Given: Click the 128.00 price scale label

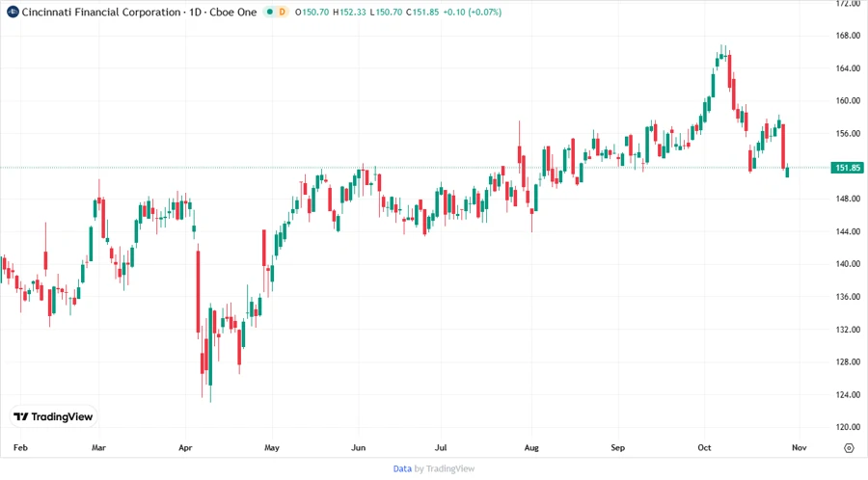Looking at the screenshot, I should (x=848, y=361).
